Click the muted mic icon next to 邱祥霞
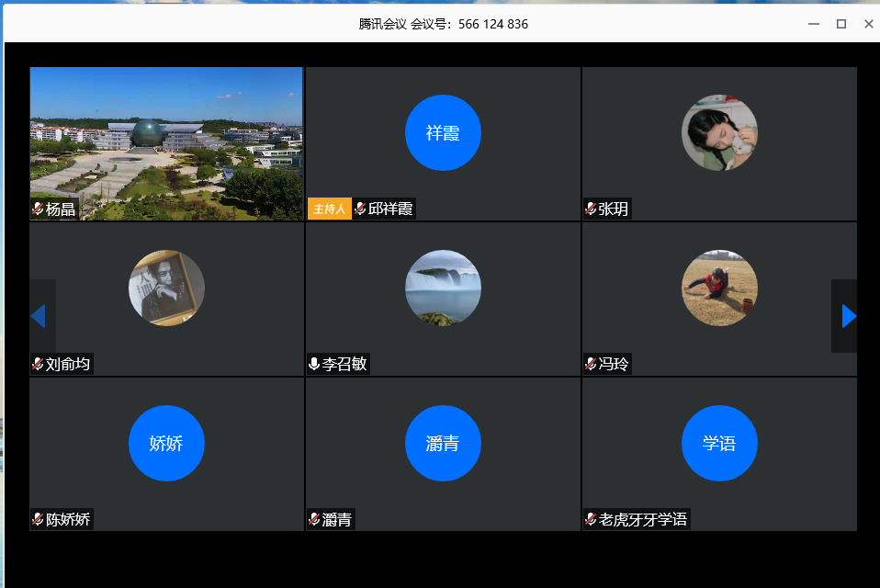The height and width of the screenshot is (588, 880). pos(360,209)
